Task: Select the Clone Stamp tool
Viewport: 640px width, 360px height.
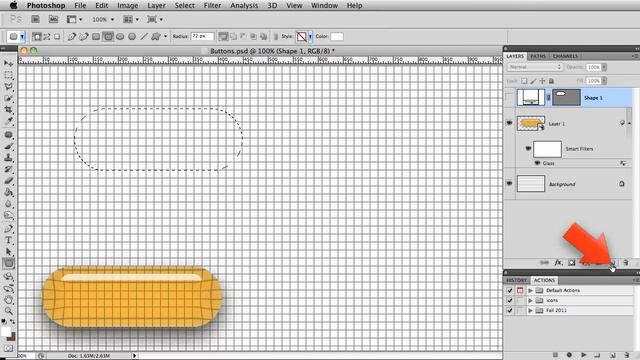Action: (8, 158)
